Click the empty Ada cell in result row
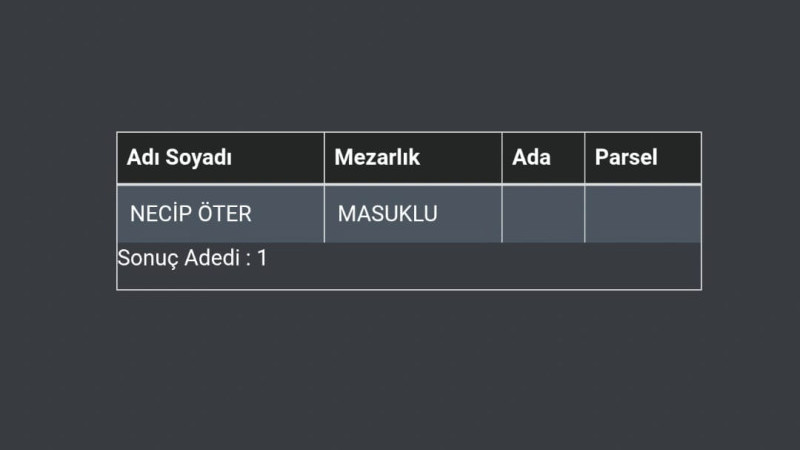 point(543,214)
